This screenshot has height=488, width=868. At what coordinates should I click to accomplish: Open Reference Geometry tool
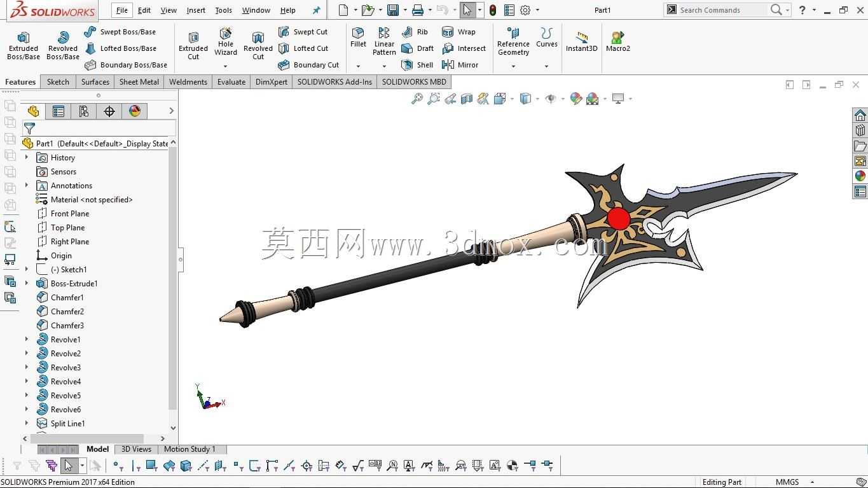point(513,42)
